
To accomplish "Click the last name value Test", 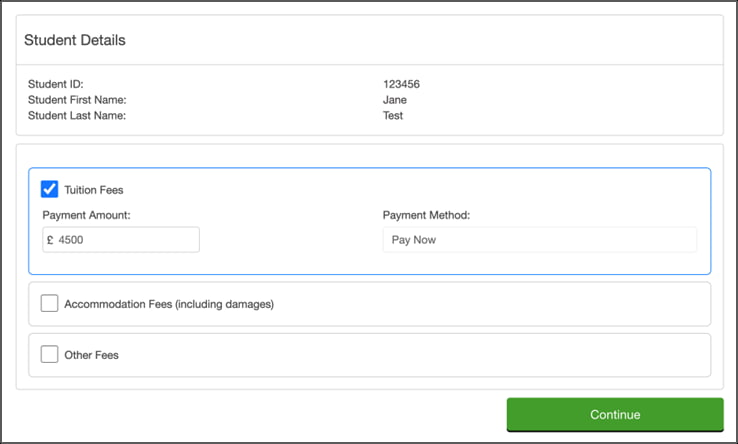I will point(393,116).
